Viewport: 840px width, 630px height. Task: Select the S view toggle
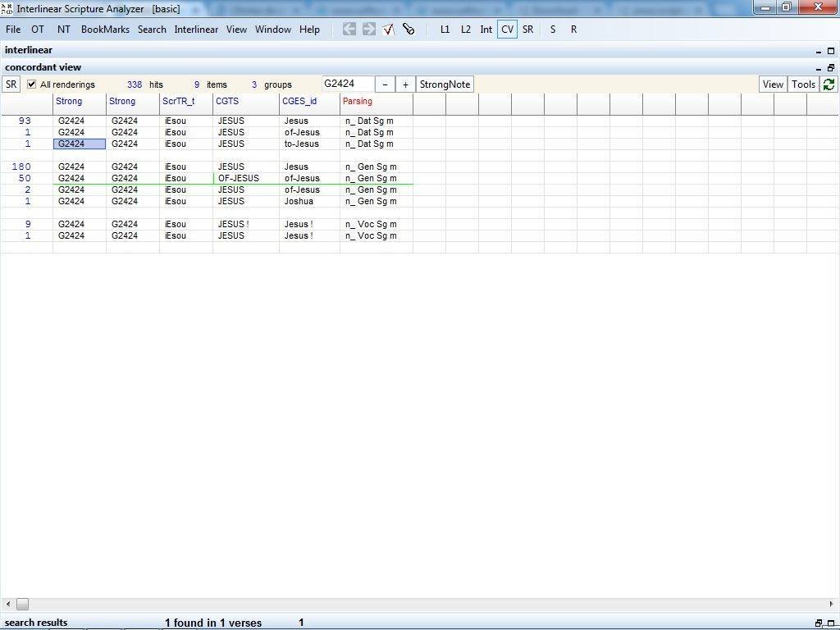tap(552, 29)
